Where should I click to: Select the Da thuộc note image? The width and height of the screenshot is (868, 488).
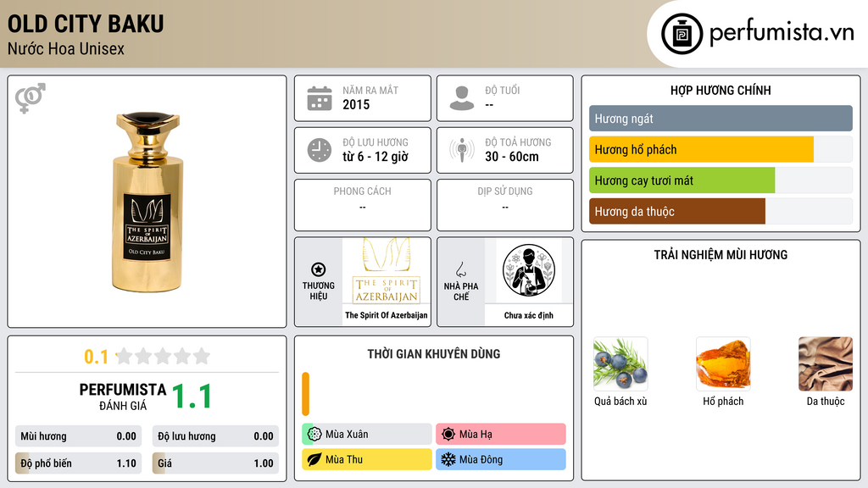pos(826,364)
